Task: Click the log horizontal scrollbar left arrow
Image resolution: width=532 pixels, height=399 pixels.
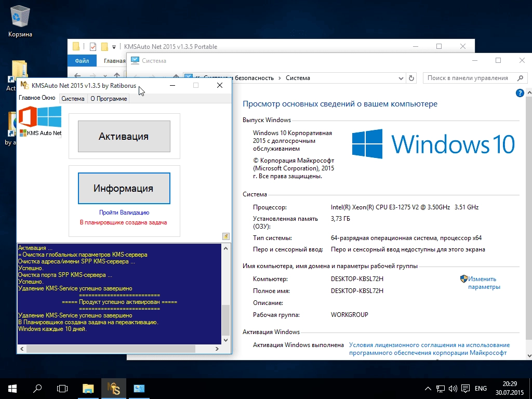Action: click(x=22, y=349)
